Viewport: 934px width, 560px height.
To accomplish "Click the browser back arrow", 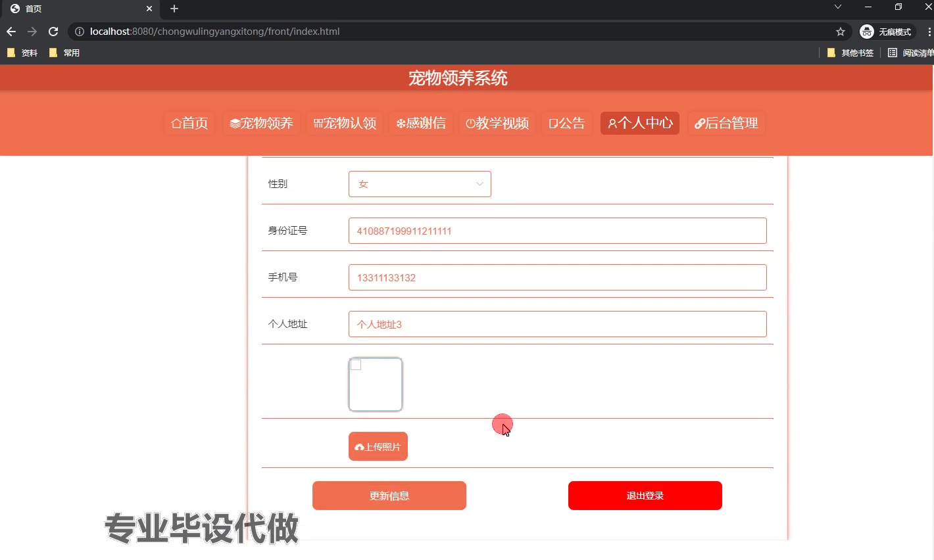I will click(x=11, y=32).
